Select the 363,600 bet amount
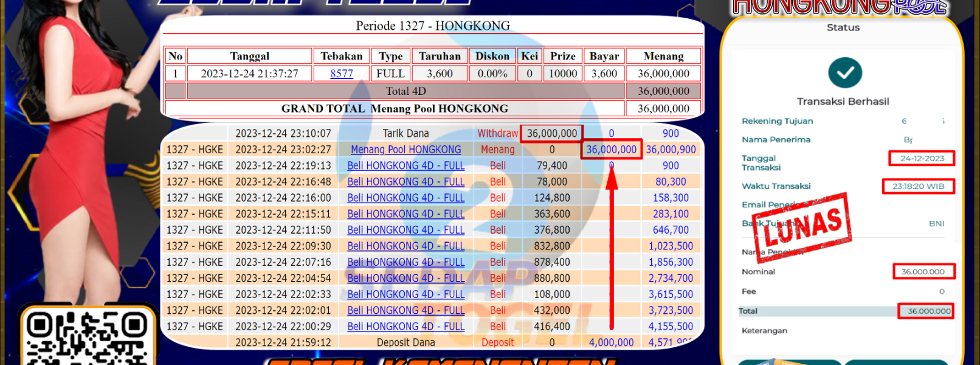Screen dimensions: 980x365 552,214
